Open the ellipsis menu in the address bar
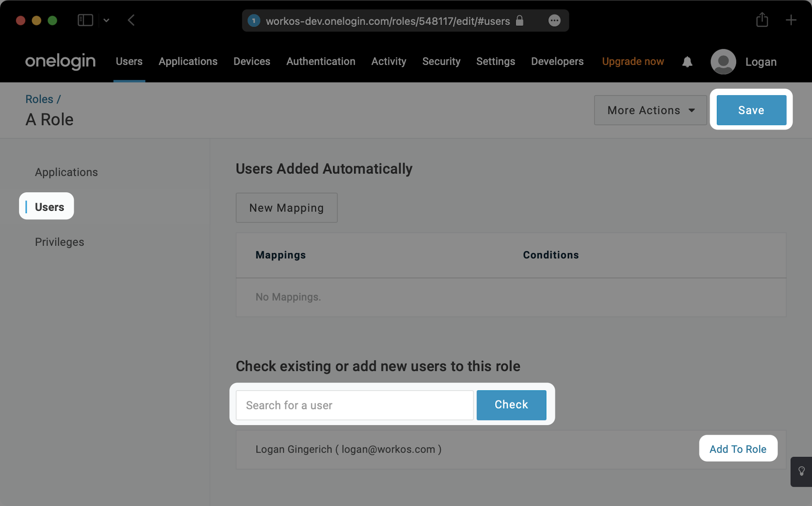812x506 pixels. (x=555, y=21)
